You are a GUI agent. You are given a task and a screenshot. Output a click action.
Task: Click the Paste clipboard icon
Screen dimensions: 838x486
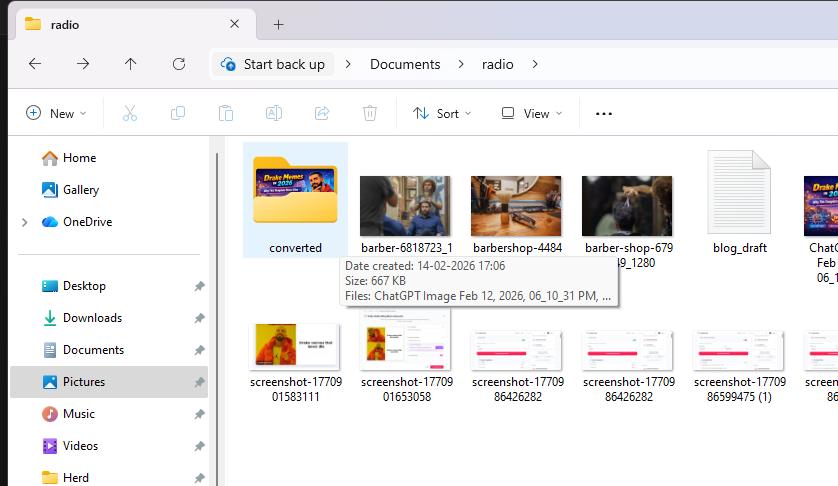click(226, 113)
